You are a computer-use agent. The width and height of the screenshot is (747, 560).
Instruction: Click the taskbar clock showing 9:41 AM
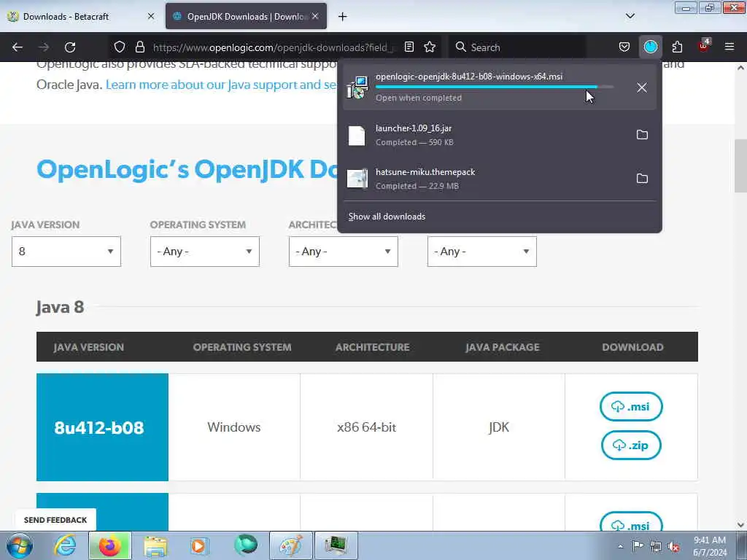pyautogui.click(x=710, y=546)
